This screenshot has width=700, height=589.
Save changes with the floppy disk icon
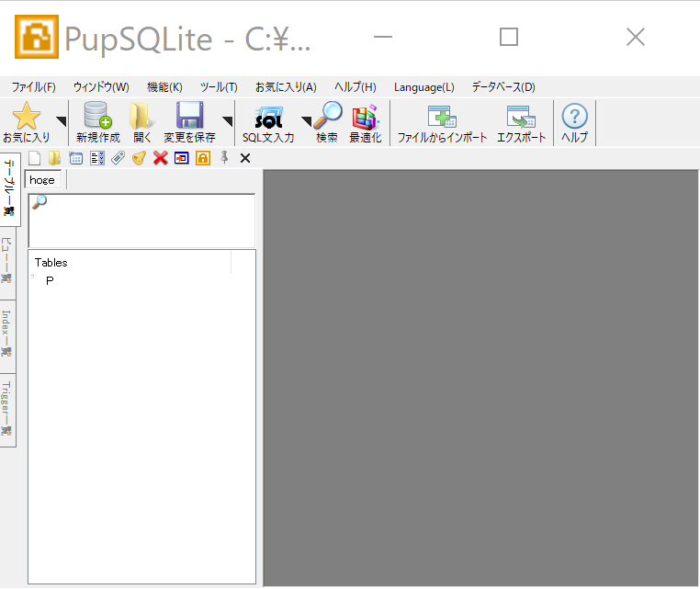tap(190, 115)
